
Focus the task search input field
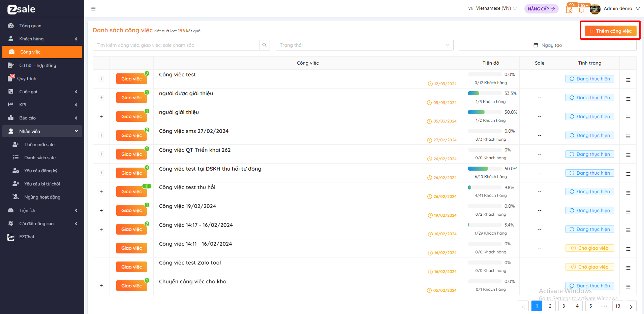click(176, 45)
